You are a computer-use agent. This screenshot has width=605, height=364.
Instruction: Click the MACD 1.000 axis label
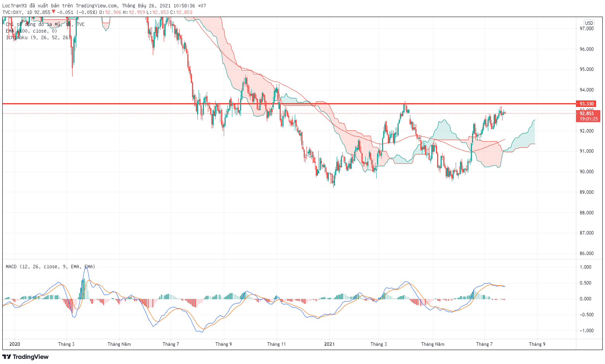click(x=585, y=267)
